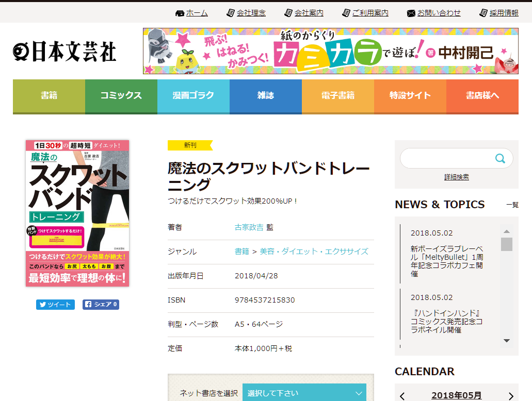Screen dimensions: 532x401
Task: Click the news list scroll-down arrow
Action: point(507,341)
